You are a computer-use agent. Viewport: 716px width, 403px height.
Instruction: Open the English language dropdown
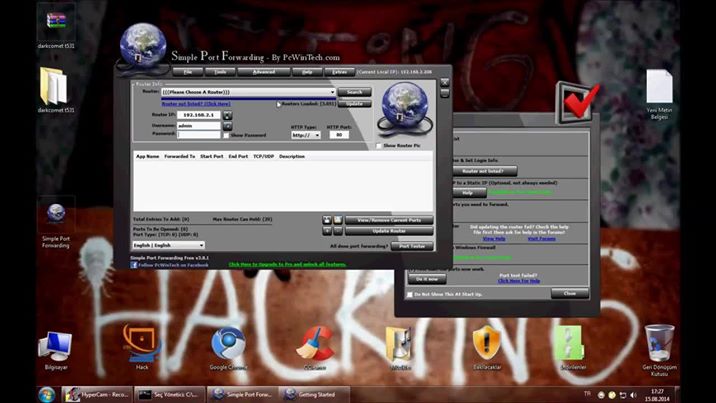pyautogui.click(x=168, y=245)
